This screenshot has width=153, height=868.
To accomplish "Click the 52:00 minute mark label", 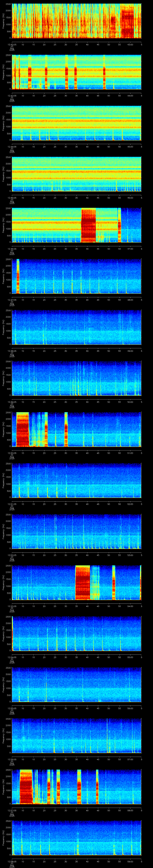I will point(130,504).
